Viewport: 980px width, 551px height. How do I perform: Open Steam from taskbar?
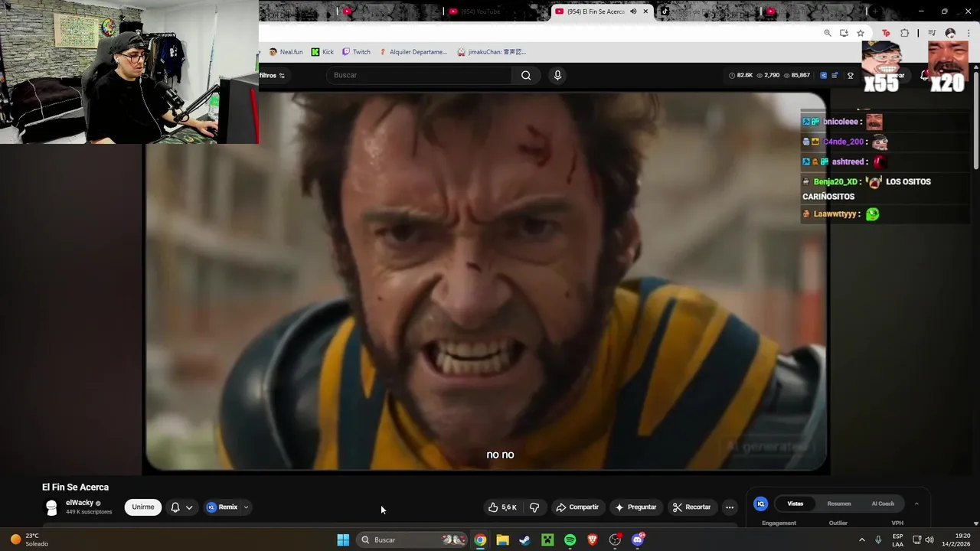pyautogui.click(x=524, y=540)
